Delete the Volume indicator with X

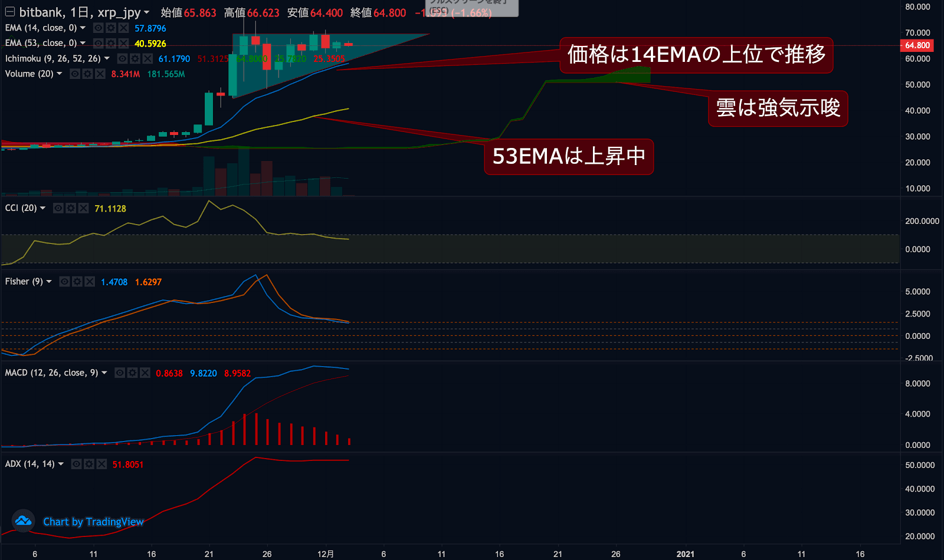click(x=100, y=74)
